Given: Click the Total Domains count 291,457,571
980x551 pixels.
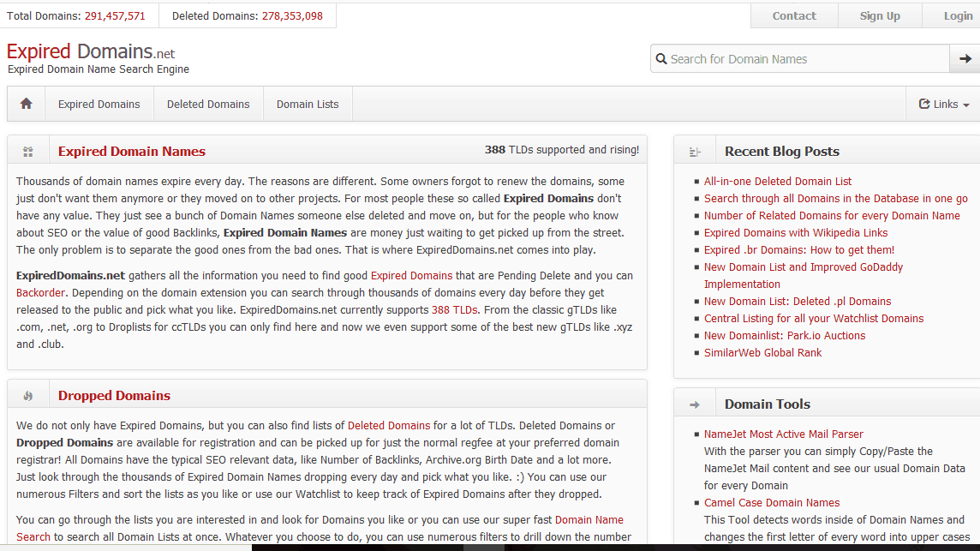Looking at the screenshot, I should click(x=115, y=16).
